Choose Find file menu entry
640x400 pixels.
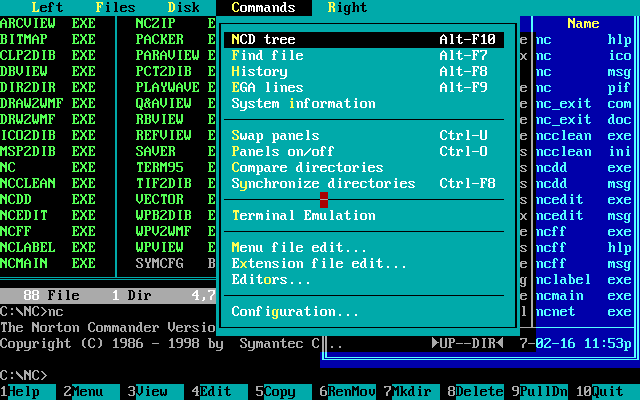[364, 56]
